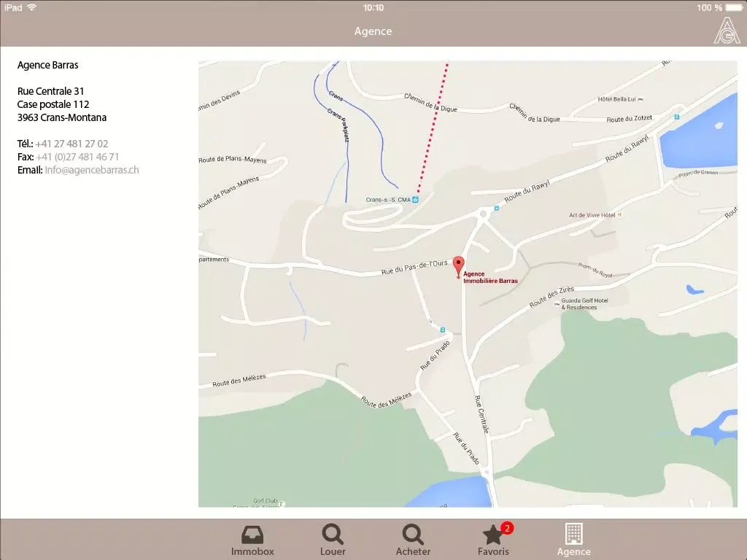The image size is (747, 560).
Task: Tap the Case postale 112 line
Action: tap(53, 104)
